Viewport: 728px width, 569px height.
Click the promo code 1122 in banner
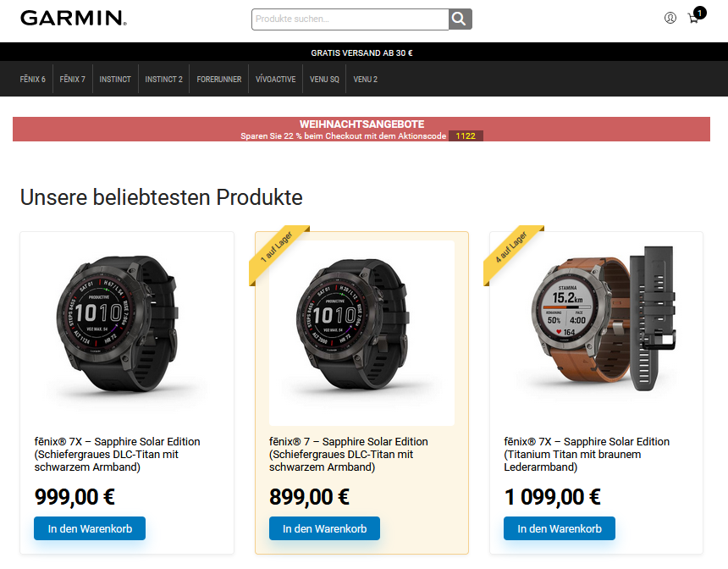coord(466,135)
